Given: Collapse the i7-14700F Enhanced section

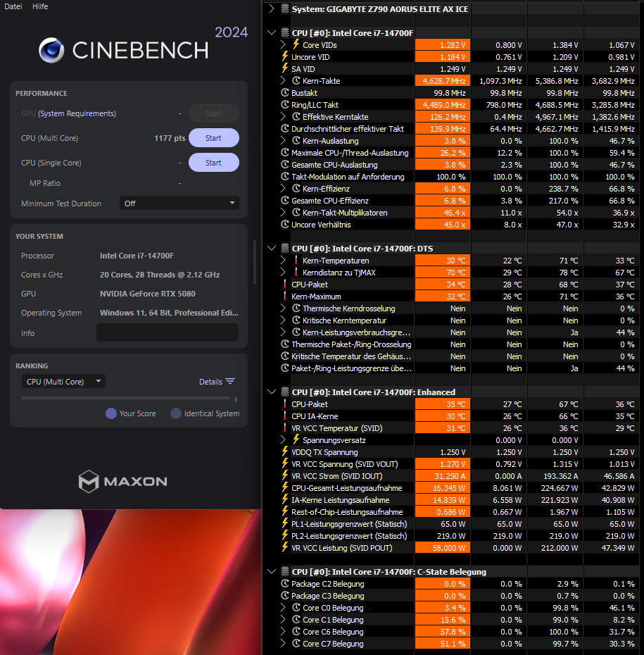Looking at the screenshot, I should tap(272, 392).
